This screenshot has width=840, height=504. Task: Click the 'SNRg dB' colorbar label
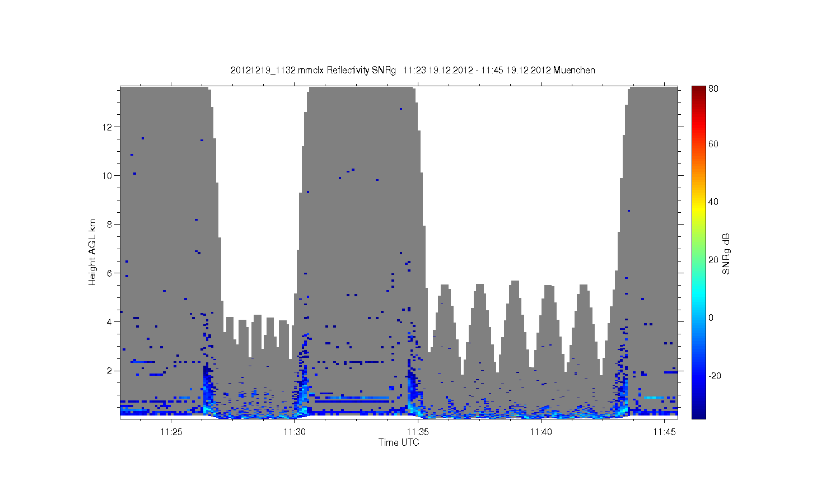[726, 253]
